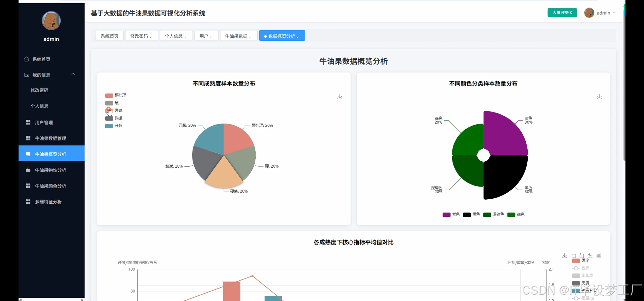Screen dimensions: 644x301
Task: Go to 用户管理 in the sidebar
Action: point(52,122)
